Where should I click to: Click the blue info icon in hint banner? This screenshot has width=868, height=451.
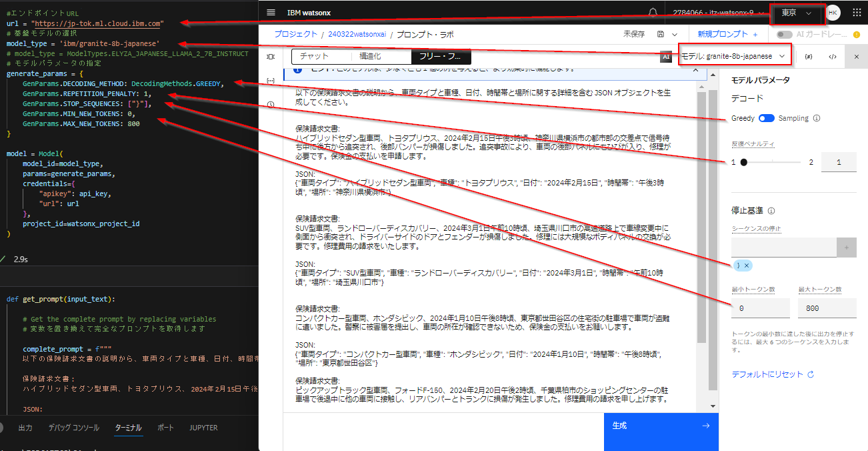(x=297, y=70)
